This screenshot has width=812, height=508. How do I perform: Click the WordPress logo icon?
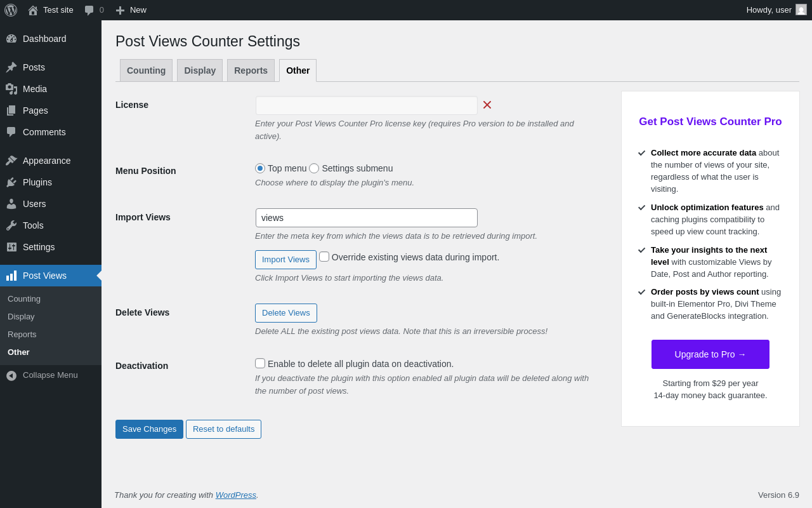[11, 10]
